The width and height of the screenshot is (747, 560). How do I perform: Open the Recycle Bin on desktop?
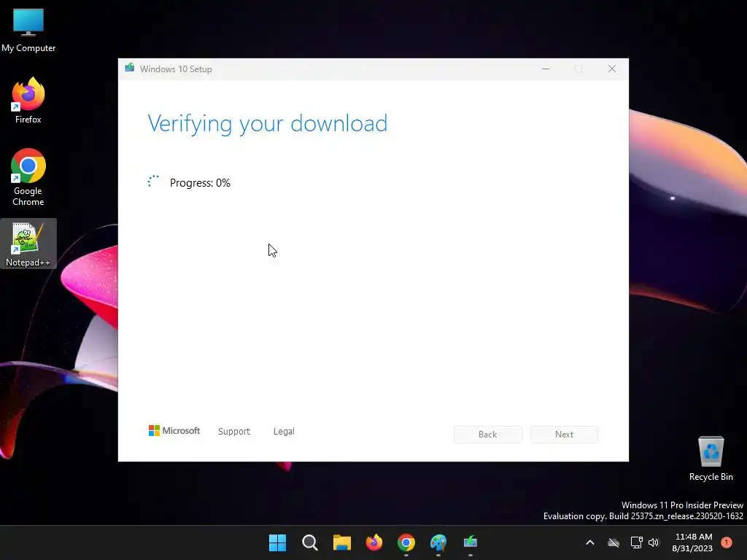pos(711,459)
